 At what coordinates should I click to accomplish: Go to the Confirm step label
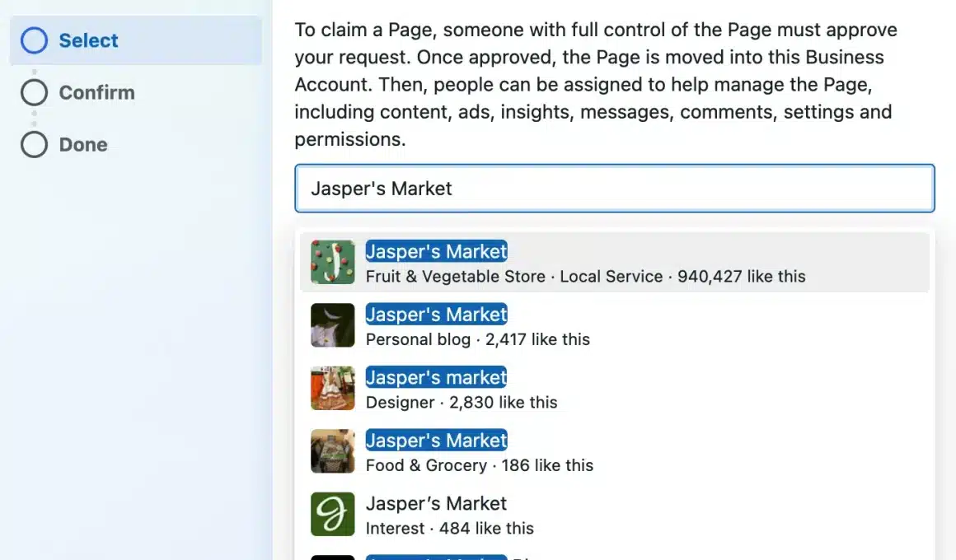[96, 92]
